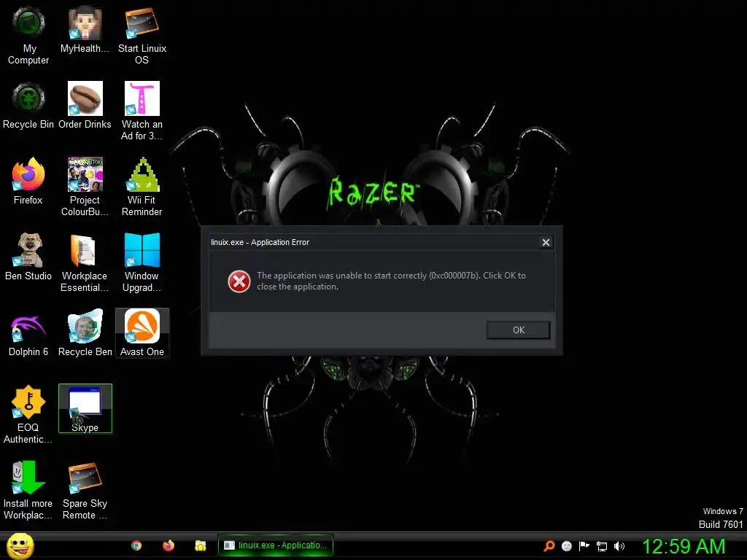Select the Firefox desktop icon

(28, 182)
